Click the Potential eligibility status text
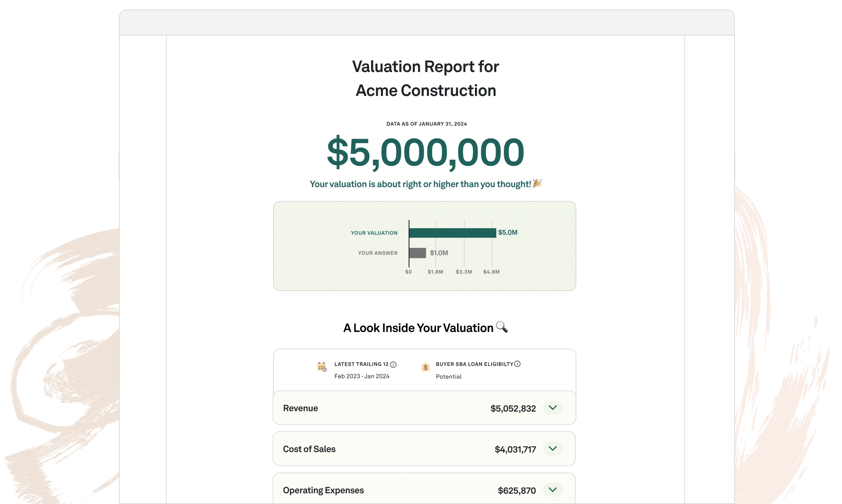The image size is (842, 504). coord(448,376)
